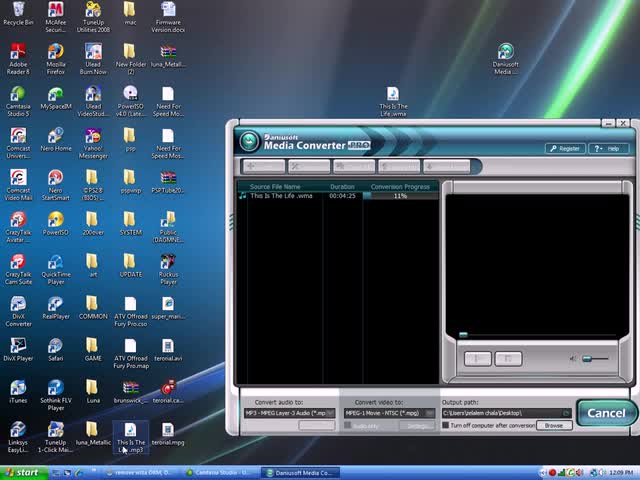Screen dimensions: 640x480
Task: Click the output path folder icon
Action: [x=566, y=413]
